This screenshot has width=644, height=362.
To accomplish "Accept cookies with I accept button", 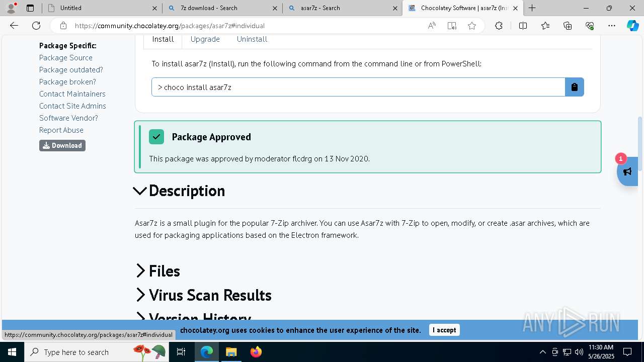I will (x=444, y=330).
